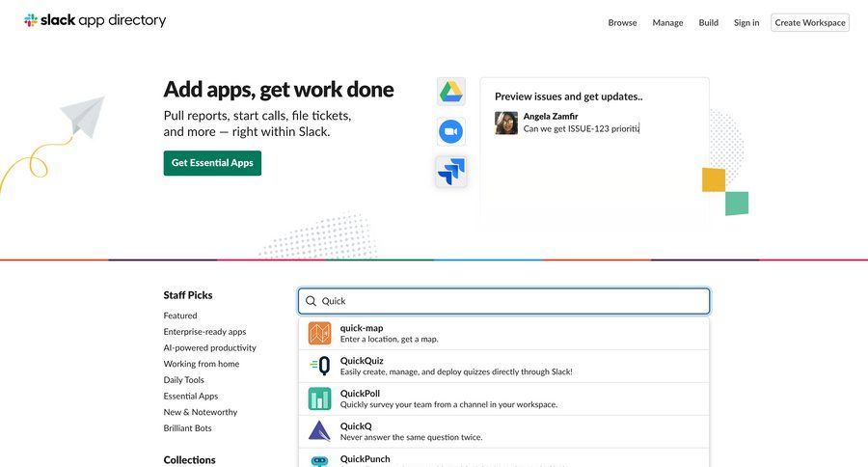The height and width of the screenshot is (467, 868).
Task: Open the Manage menu
Action: coord(667,23)
